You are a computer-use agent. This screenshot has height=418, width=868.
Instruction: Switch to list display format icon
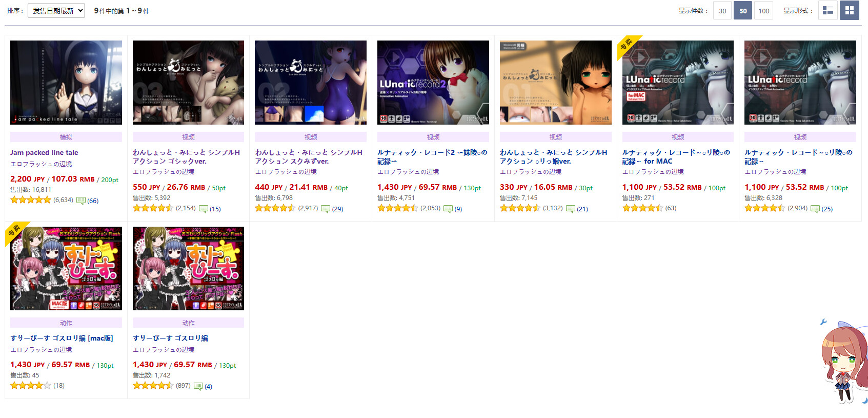click(x=827, y=10)
